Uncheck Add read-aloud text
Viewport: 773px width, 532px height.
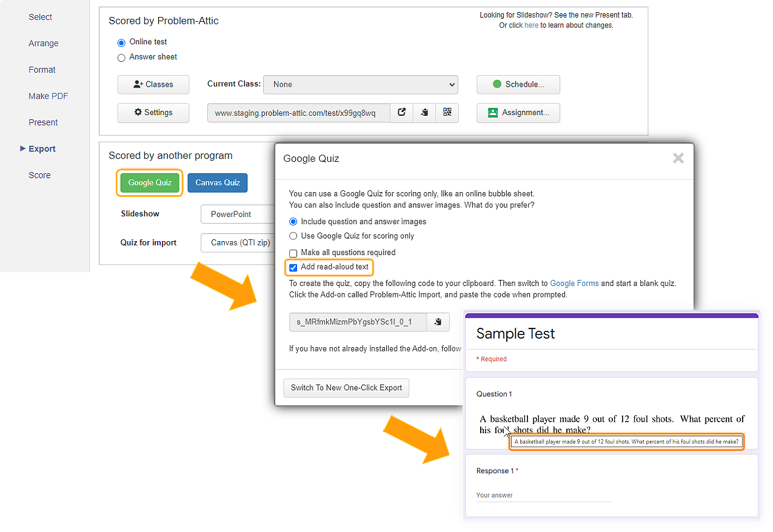click(293, 267)
